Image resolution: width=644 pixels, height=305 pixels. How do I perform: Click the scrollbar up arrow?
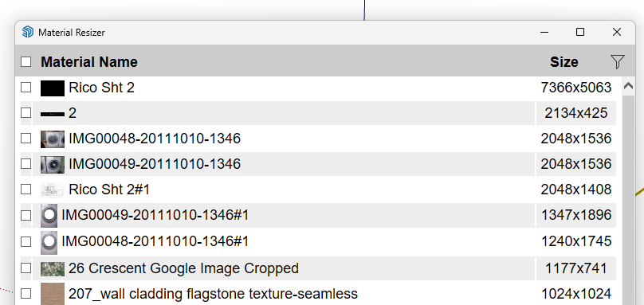[628, 86]
